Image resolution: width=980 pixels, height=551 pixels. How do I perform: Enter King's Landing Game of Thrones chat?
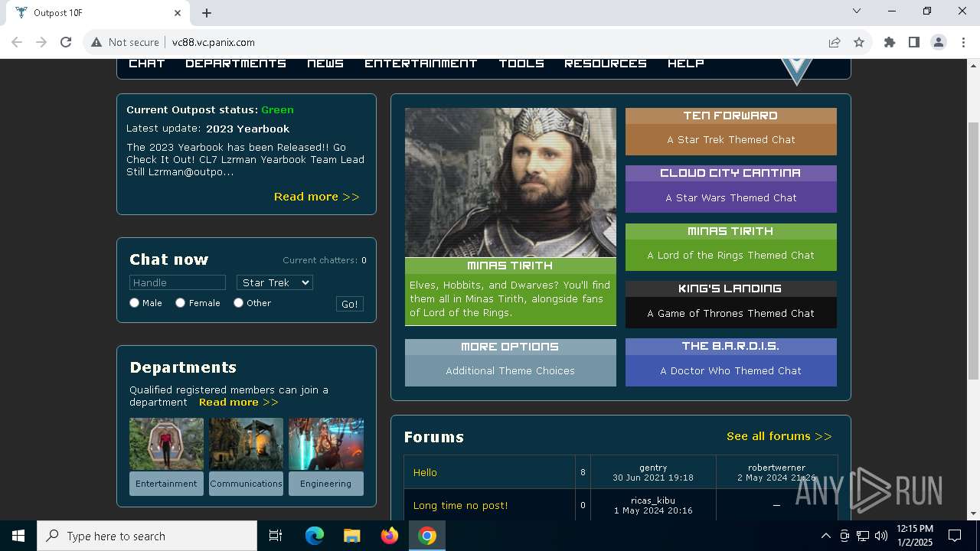[731, 305]
